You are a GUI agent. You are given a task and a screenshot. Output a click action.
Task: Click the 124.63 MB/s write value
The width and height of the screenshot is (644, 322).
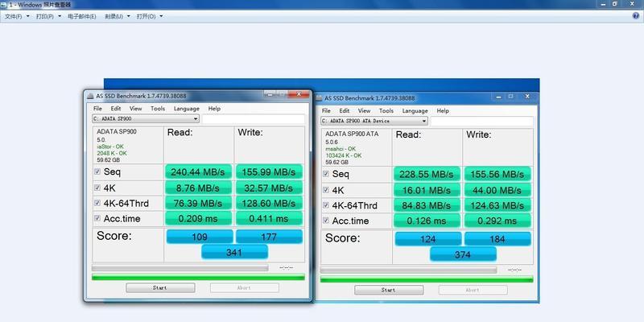coord(497,205)
